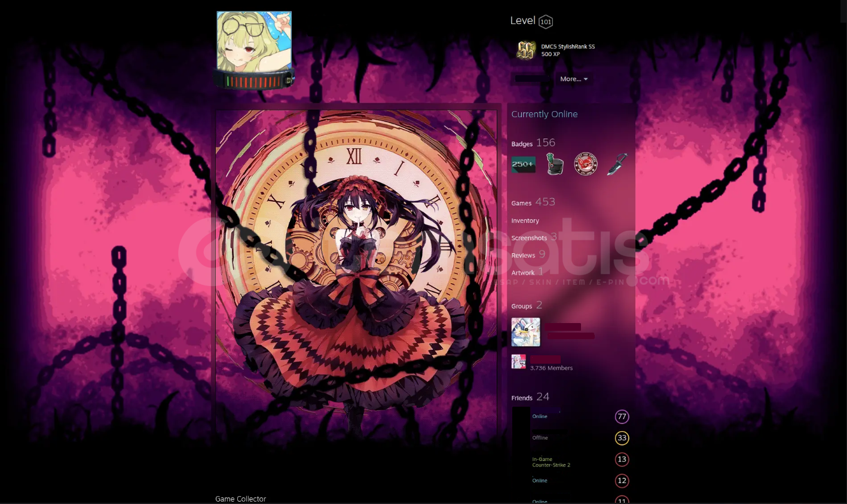View the Friends 24 list
The width and height of the screenshot is (847, 504).
pyautogui.click(x=530, y=397)
